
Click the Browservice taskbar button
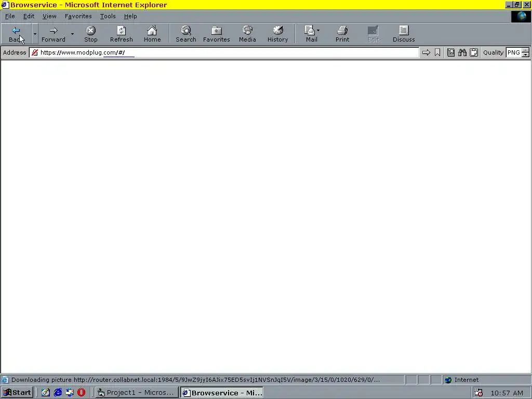click(x=222, y=393)
